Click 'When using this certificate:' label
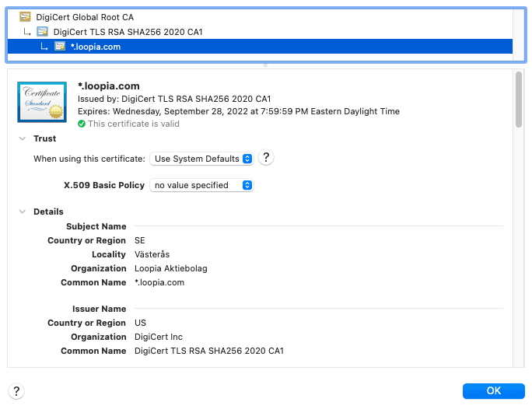The height and width of the screenshot is (409, 532). (89, 159)
